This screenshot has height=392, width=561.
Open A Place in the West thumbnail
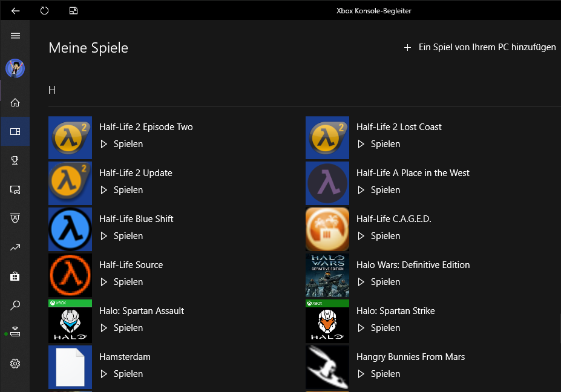point(327,183)
